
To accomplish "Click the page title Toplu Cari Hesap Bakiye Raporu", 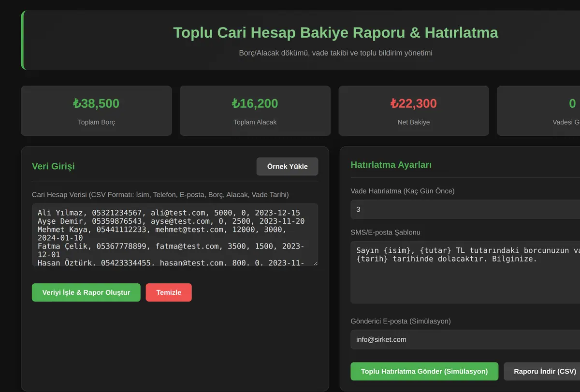I will [335, 32].
